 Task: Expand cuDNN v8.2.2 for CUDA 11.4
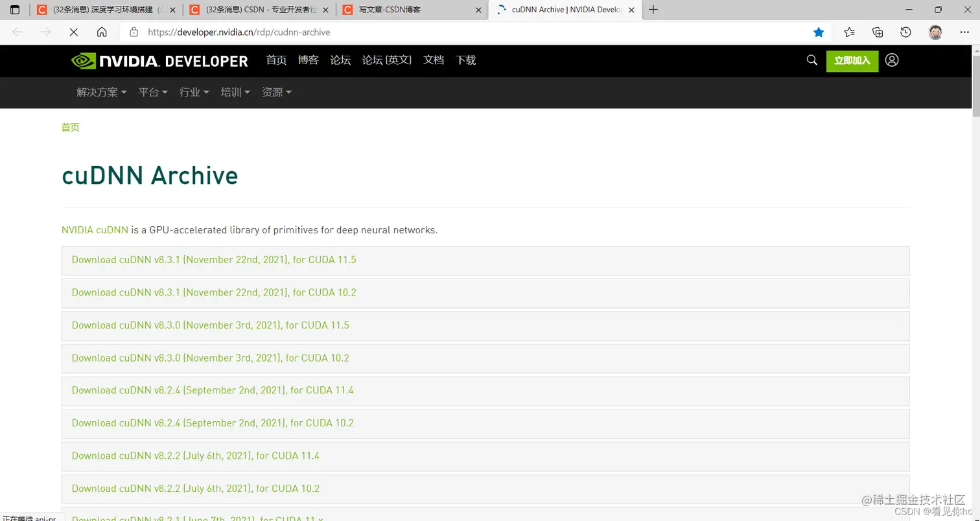click(x=485, y=456)
